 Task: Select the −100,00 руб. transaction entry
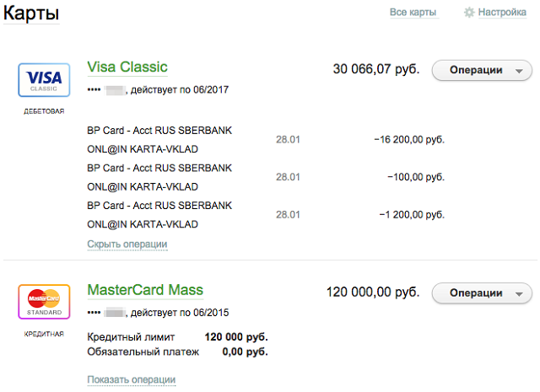[266, 177]
